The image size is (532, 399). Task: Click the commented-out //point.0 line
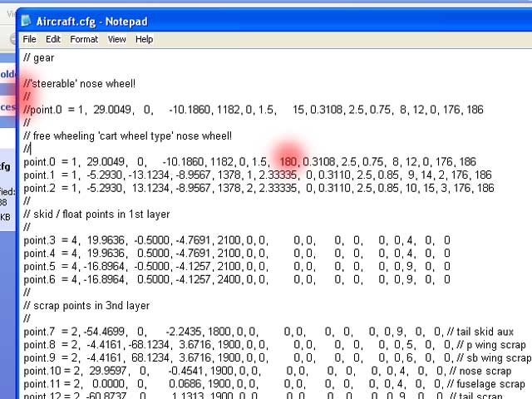click(166, 110)
